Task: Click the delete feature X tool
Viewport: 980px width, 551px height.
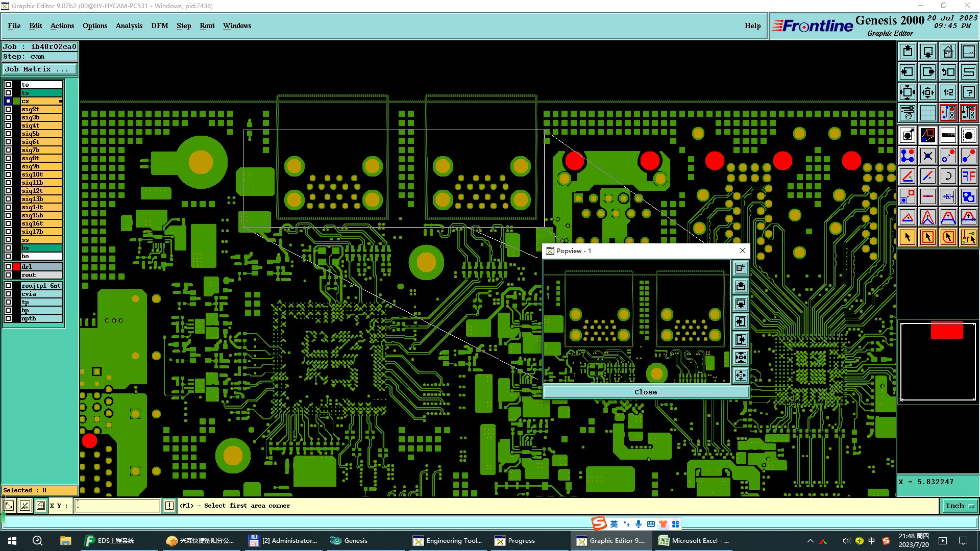Action: pos(927,156)
